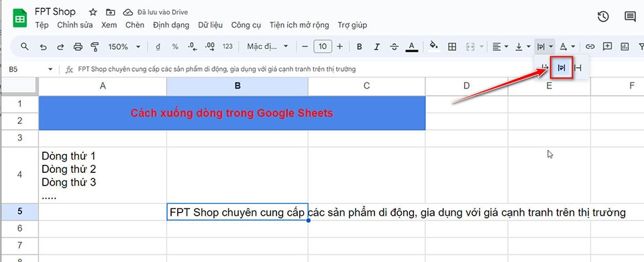This screenshot has height=262, width=644.
Task: Insert a chart
Action: point(625,47)
